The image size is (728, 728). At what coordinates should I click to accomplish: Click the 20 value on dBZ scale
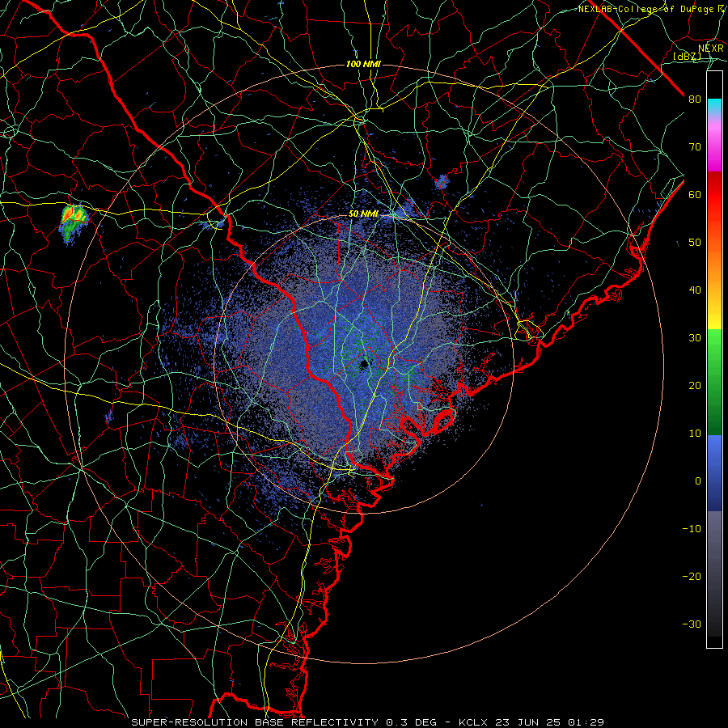[695, 385]
